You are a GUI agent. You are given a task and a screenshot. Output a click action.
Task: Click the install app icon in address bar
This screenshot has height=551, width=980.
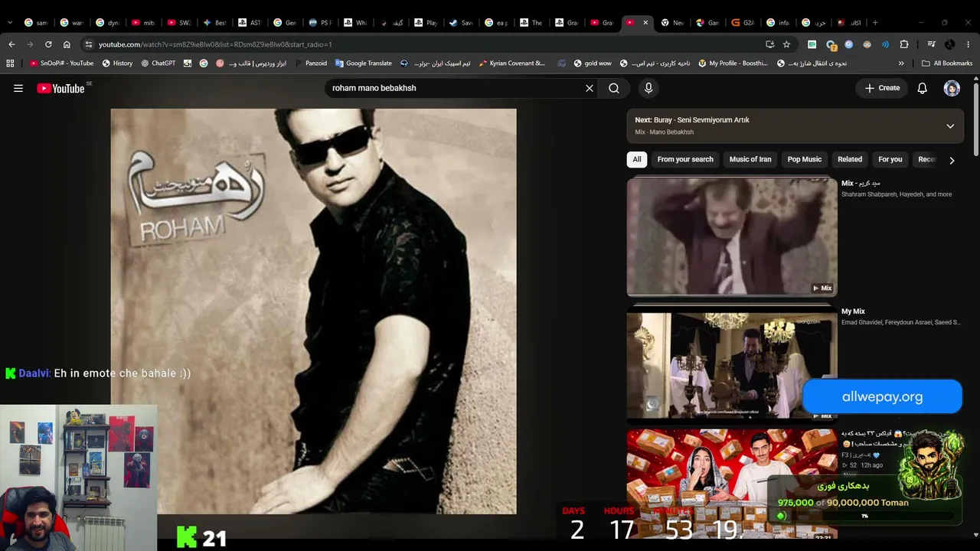click(x=769, y=44)
